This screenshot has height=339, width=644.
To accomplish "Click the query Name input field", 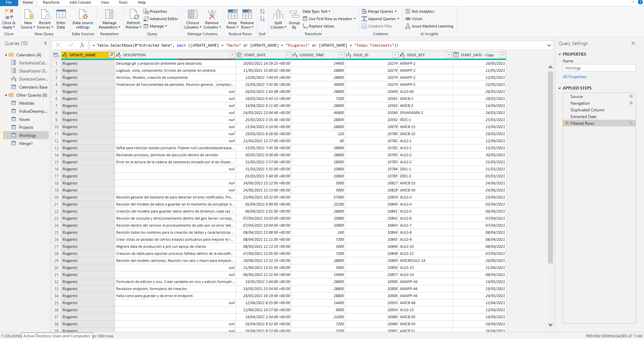I will (x=599, y=68).
